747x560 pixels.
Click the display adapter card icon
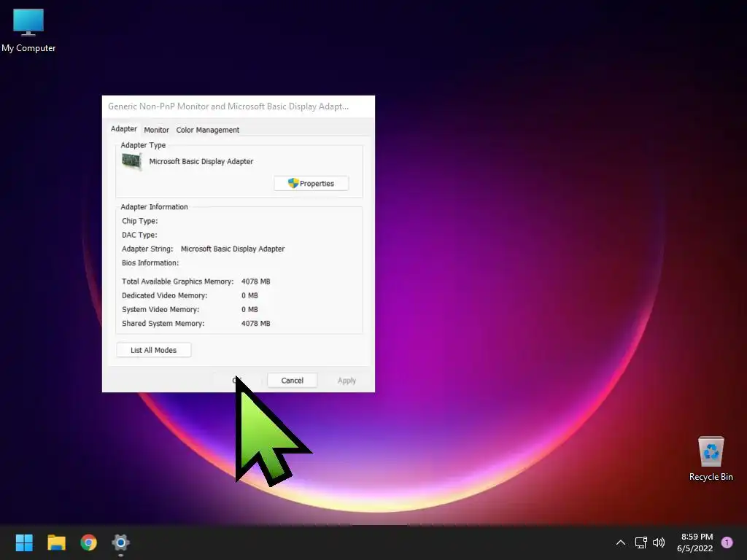click(x=131, y=161)
